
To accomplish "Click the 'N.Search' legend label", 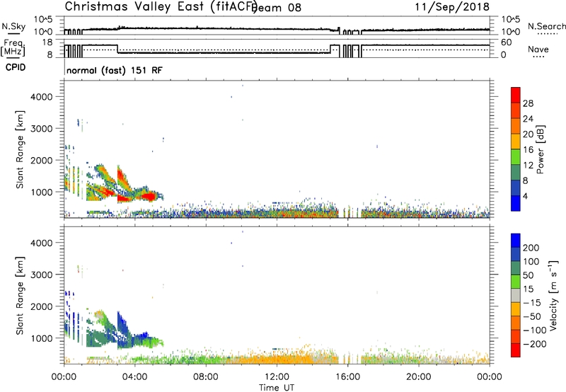I will click(x=546, y=26).
